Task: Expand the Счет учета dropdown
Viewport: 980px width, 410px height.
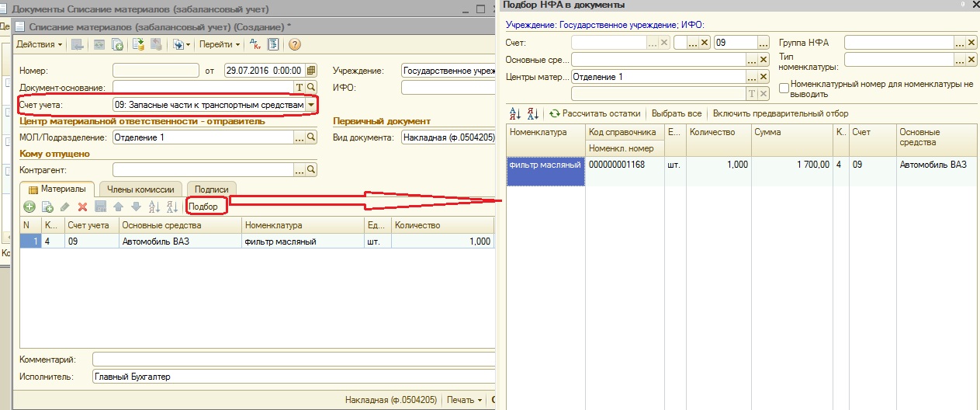Action: [311, 104]
